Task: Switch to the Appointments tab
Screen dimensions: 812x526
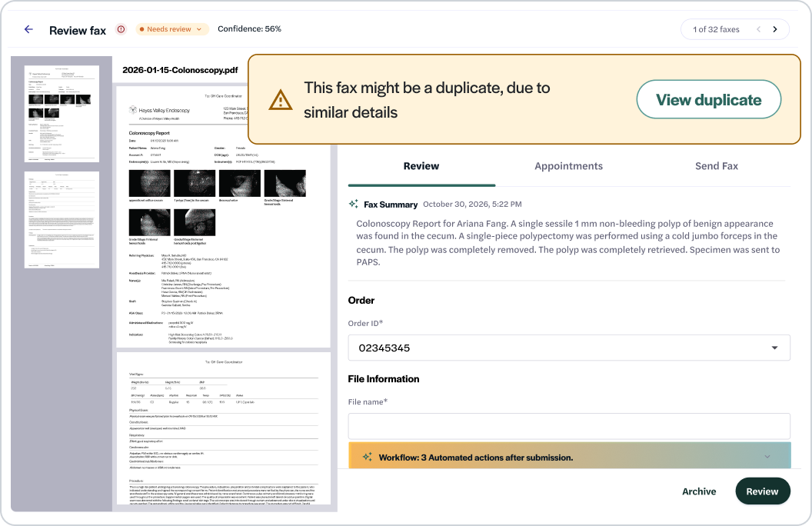Action: (568, 166)
